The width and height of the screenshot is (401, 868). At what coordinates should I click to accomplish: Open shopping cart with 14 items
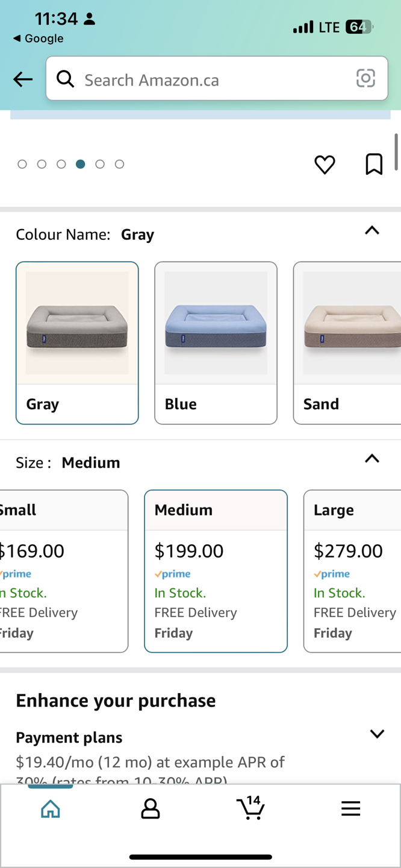[250, 808]
